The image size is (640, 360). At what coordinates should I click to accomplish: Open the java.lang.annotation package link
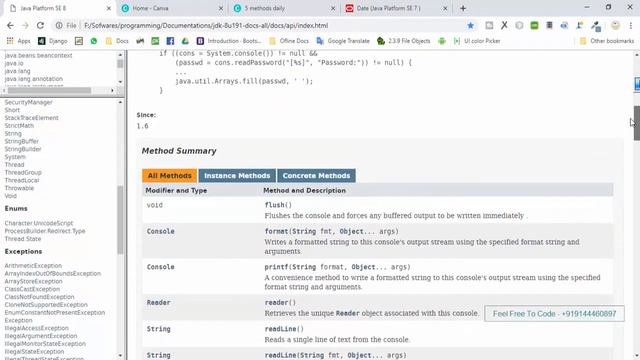click(x=33, y=79)
